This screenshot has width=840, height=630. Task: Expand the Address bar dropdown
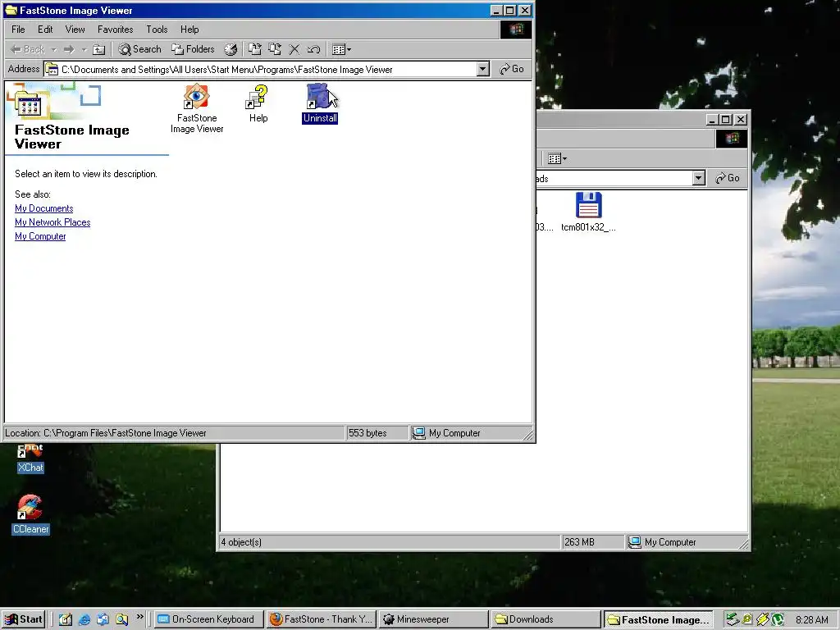482,69
